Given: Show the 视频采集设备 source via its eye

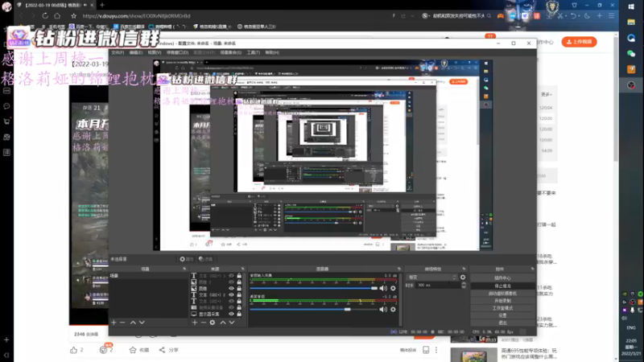Looking at the screenshot, I should [231, 307].
